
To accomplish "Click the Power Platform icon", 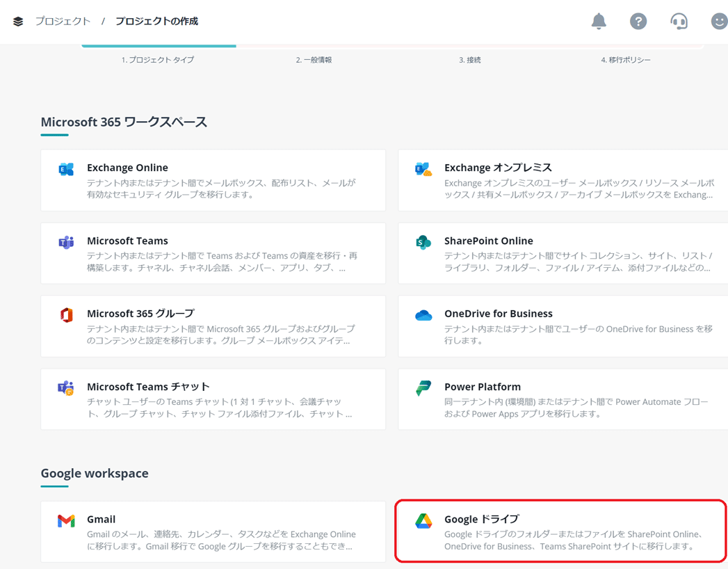I will coord(423,388).
